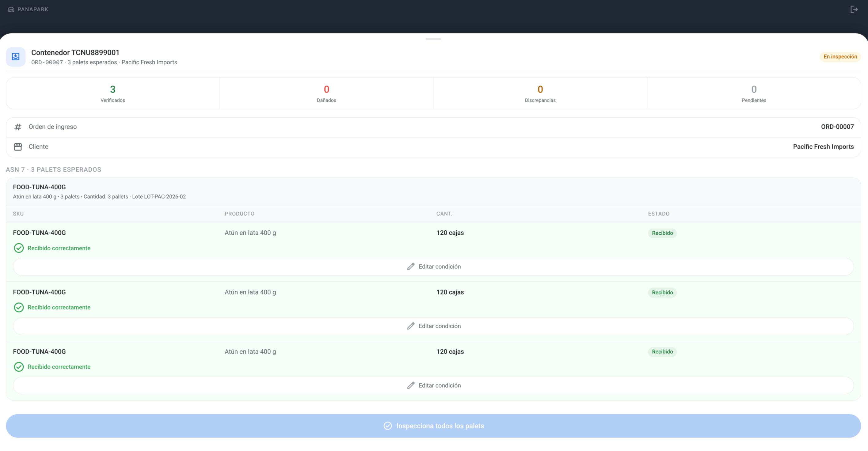Click the logout icon in top bar
Image resolution: width=868 pixels, height=451 pixels.
click(x=854, y=9)
